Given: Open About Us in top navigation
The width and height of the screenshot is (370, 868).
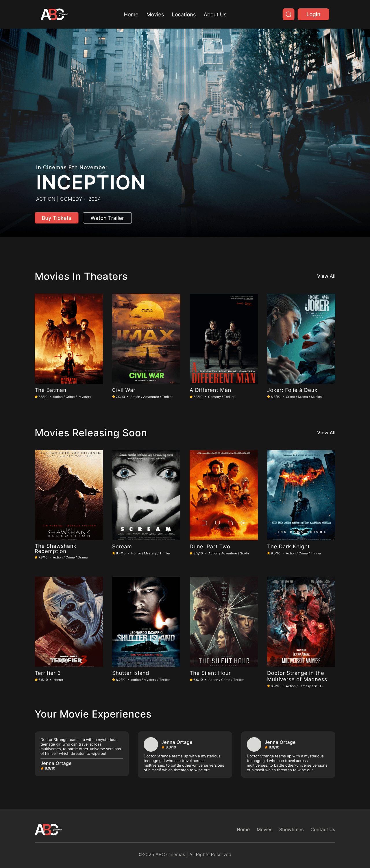Looking at the screenshot, I should [215, 14].
